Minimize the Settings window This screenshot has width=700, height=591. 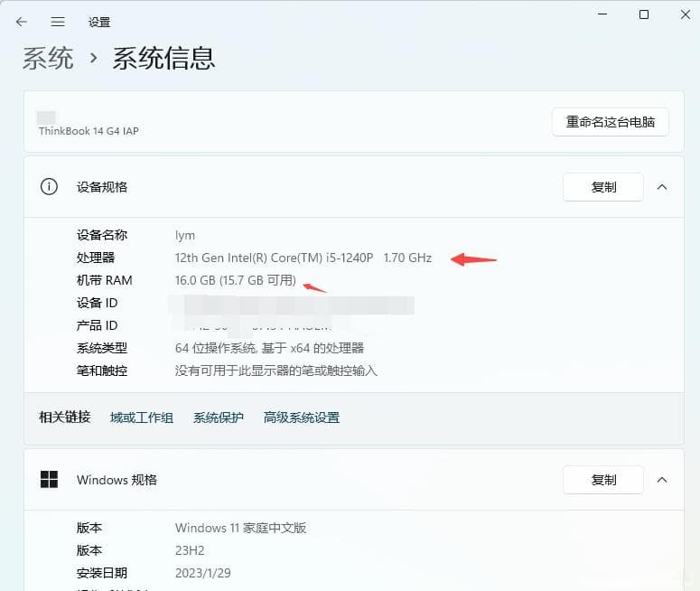click(x=602, y=14)
